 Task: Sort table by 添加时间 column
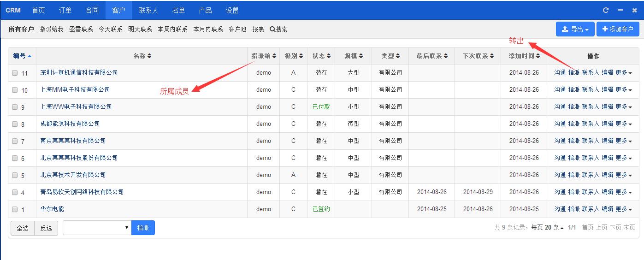coord(524,56)
